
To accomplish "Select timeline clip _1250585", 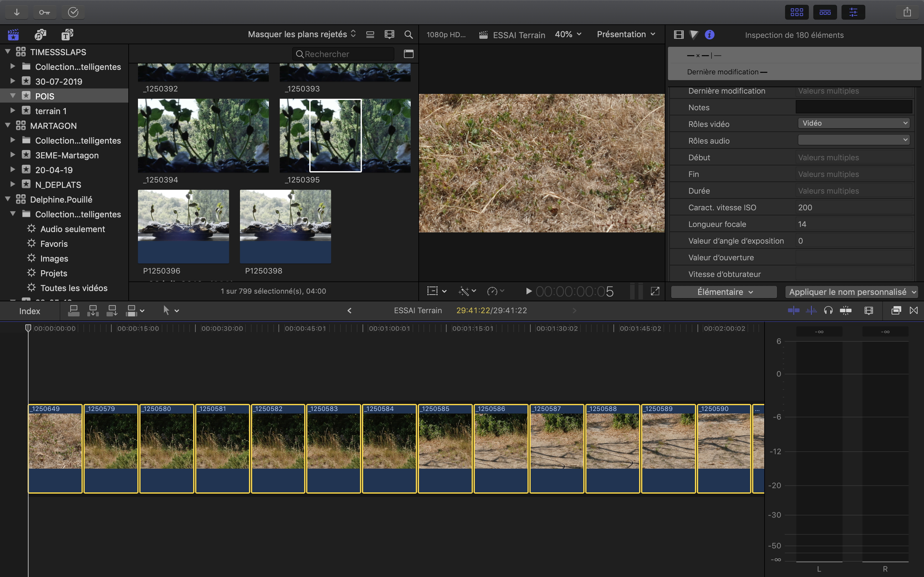I will (x=445, y=443).
